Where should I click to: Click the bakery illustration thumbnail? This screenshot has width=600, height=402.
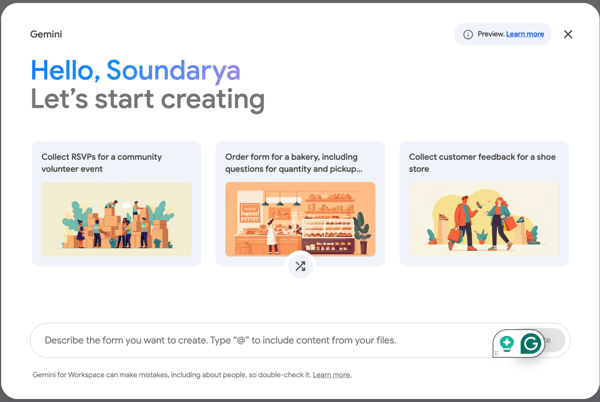click(x=300, y=219)
